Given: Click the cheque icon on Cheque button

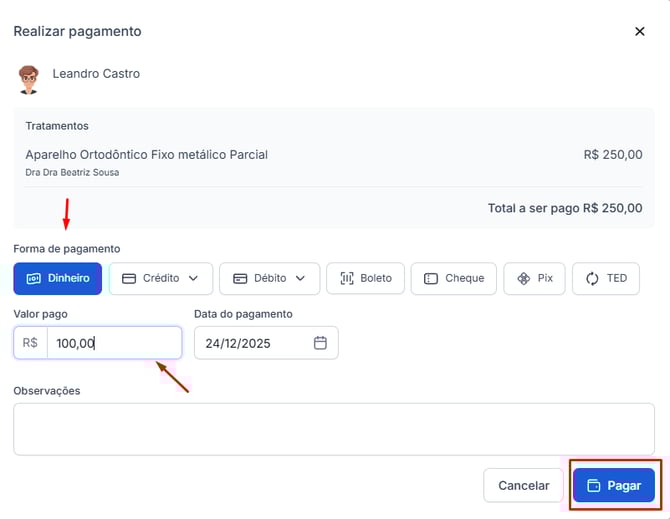Looking at the screenshot, I should click(431, 278).
